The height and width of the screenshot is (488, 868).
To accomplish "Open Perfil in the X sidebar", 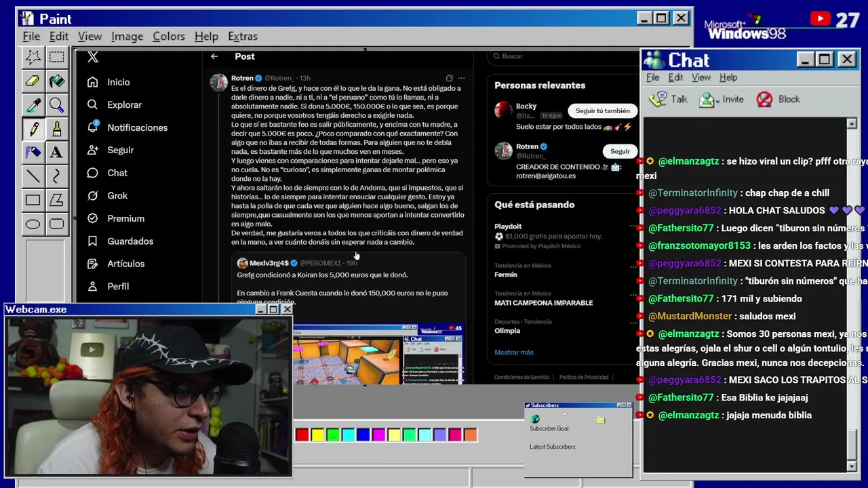I will [108, 286].
